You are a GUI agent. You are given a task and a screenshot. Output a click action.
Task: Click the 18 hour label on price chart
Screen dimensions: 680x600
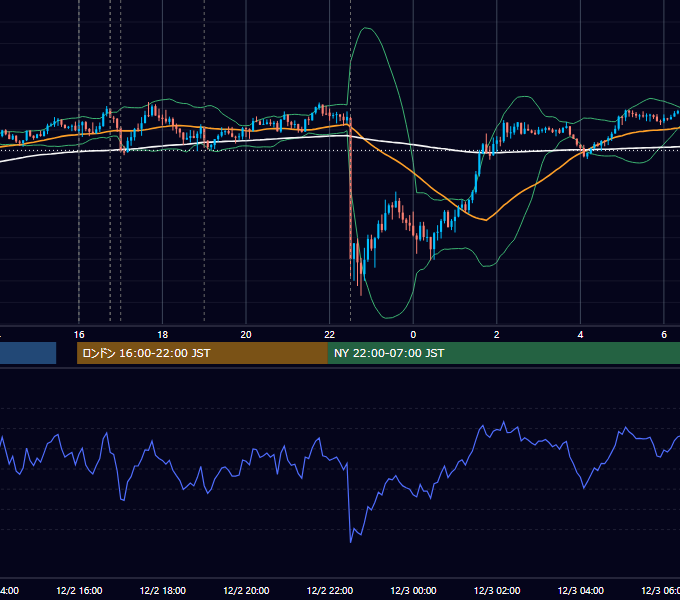(x=162, y=335)
